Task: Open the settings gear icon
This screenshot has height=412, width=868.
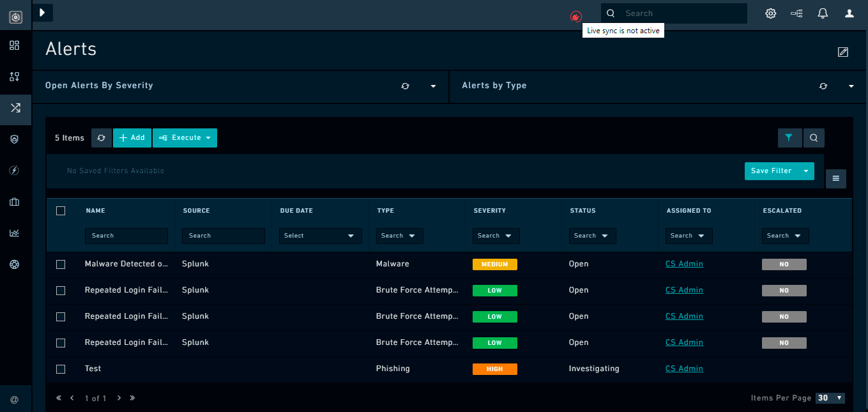Action: (x=771, y=13)
